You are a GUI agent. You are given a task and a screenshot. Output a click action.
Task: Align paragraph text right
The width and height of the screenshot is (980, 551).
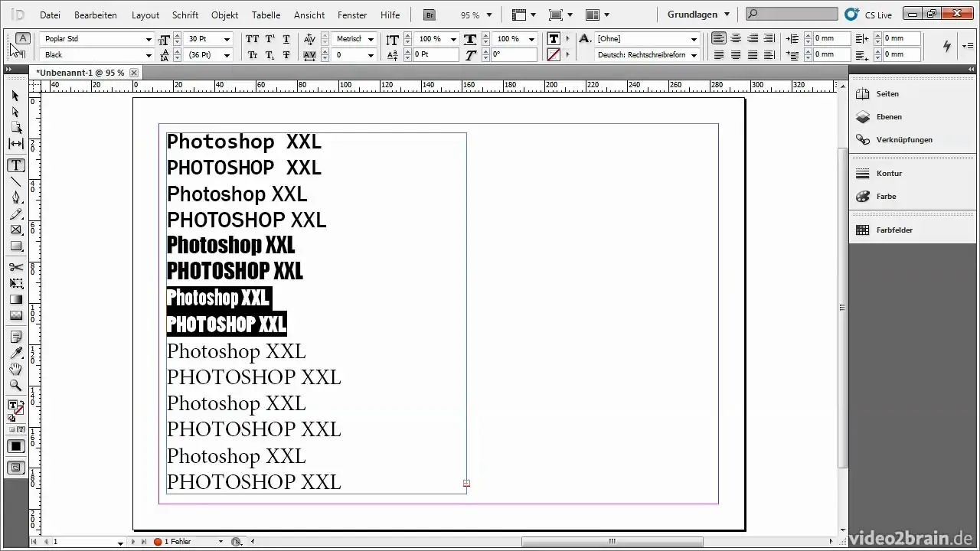753,39
